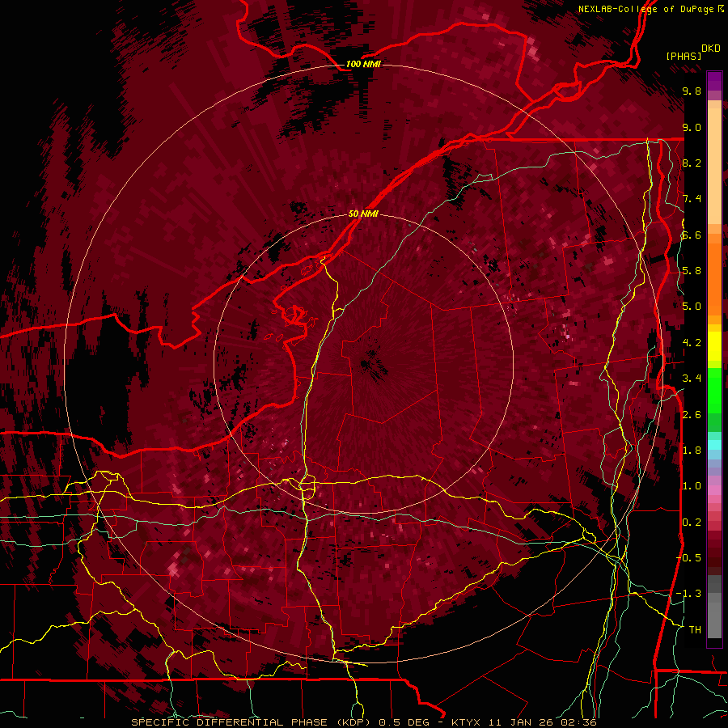The image size is (728, 728).
Task: Click the 11 JAN 26 date in caption
Action: (x=522, y=722)
